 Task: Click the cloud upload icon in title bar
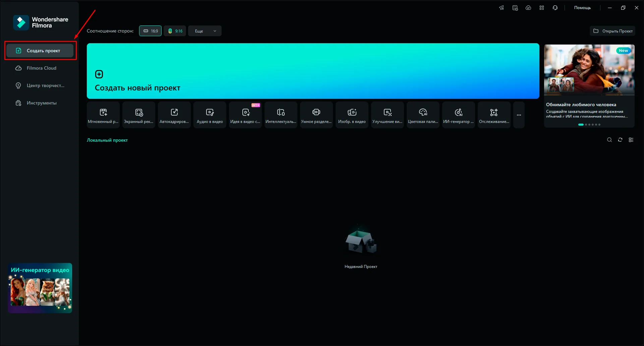coord(528,8)
